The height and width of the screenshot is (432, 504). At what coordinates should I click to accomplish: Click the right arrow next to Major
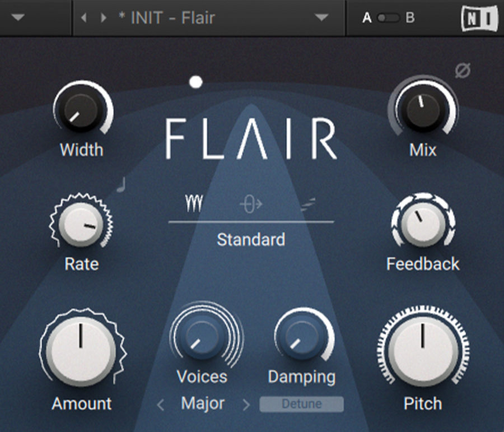click(x=245, y=403)
